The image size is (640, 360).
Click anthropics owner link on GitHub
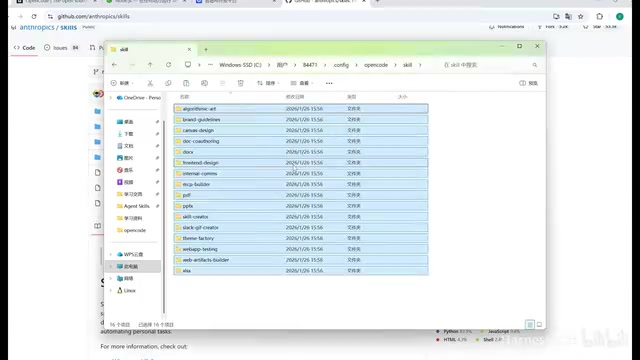[37, 27]
